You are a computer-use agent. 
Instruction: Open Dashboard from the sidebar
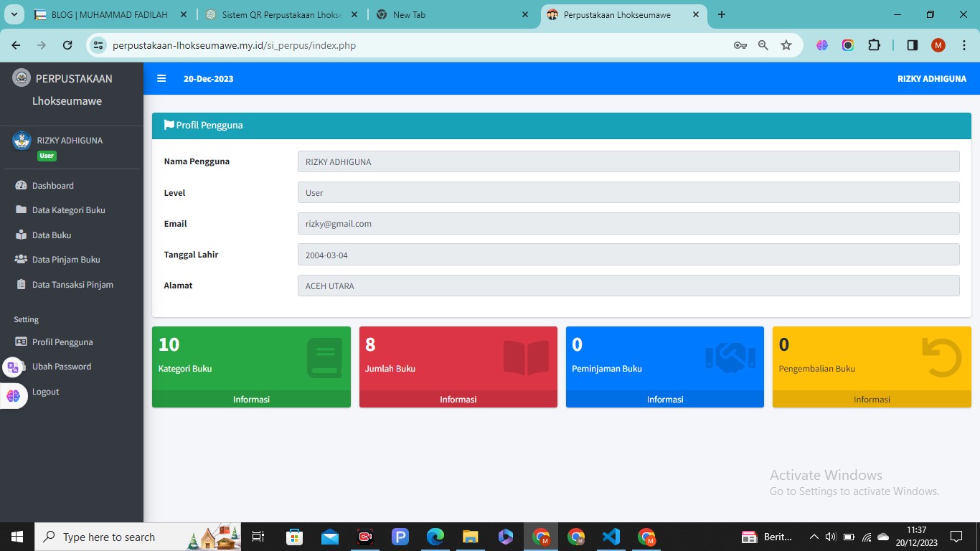coord(52,186)
